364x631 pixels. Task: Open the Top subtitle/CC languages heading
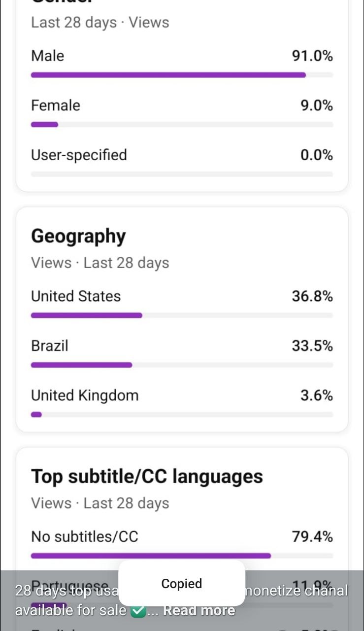click(147, 477)
